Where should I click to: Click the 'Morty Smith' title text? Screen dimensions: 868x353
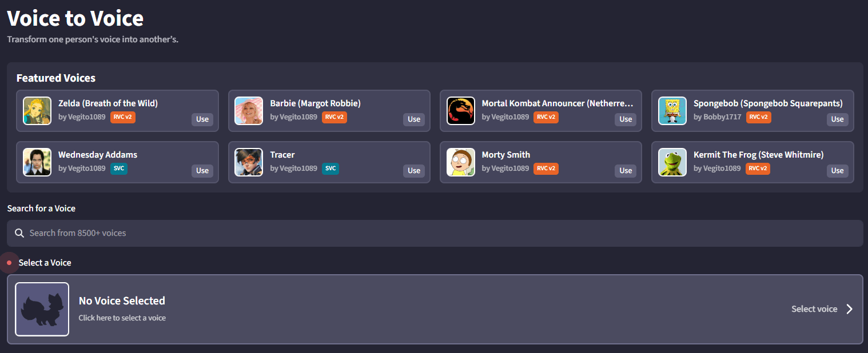pos(506,155)
